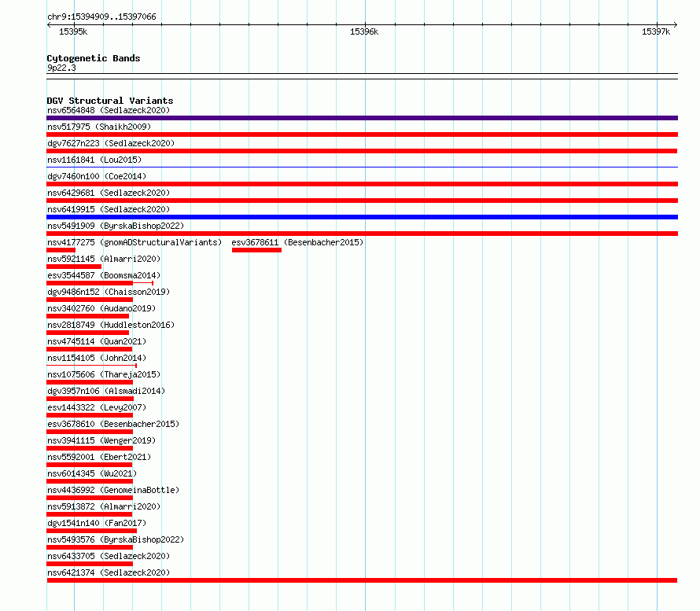
Task: Click the nsv6564848 (Sedlazeck2020) variant label
Action: 109,110
